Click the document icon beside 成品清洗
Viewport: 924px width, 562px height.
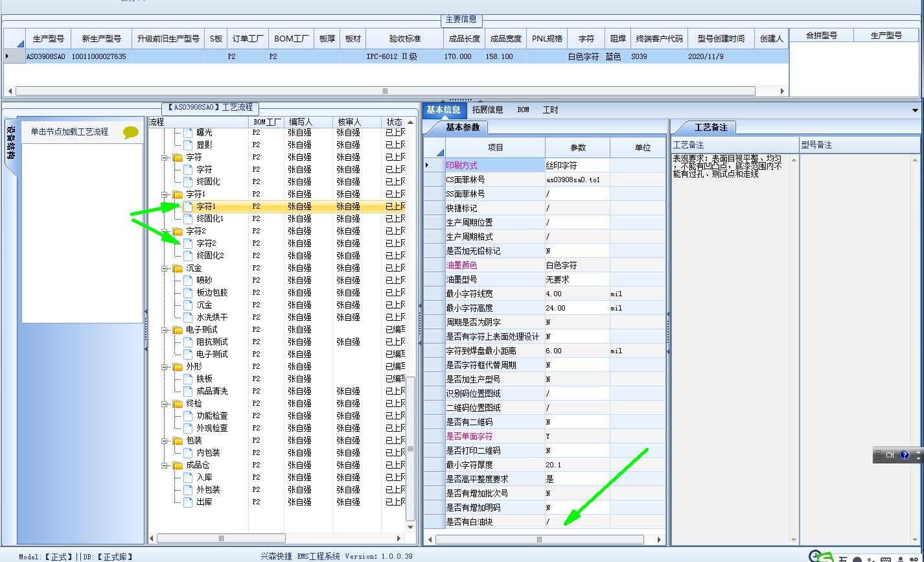tap(188, 392)
